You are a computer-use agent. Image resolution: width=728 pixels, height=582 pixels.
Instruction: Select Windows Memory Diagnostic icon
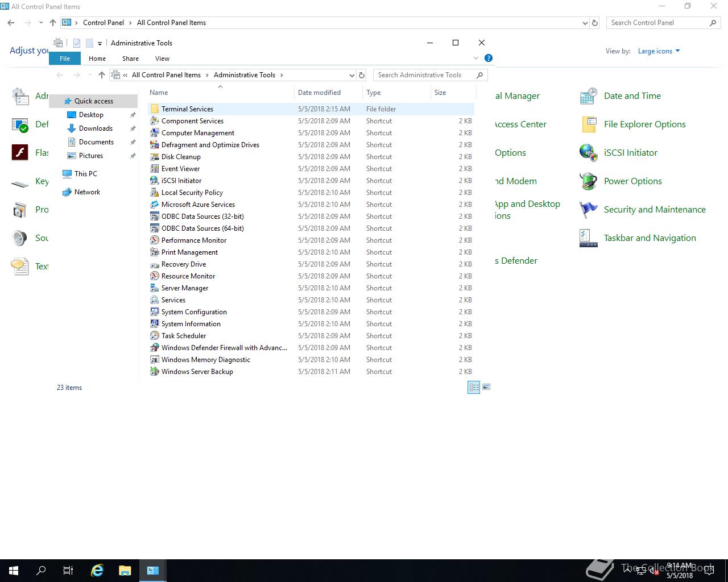click(155, 360)
